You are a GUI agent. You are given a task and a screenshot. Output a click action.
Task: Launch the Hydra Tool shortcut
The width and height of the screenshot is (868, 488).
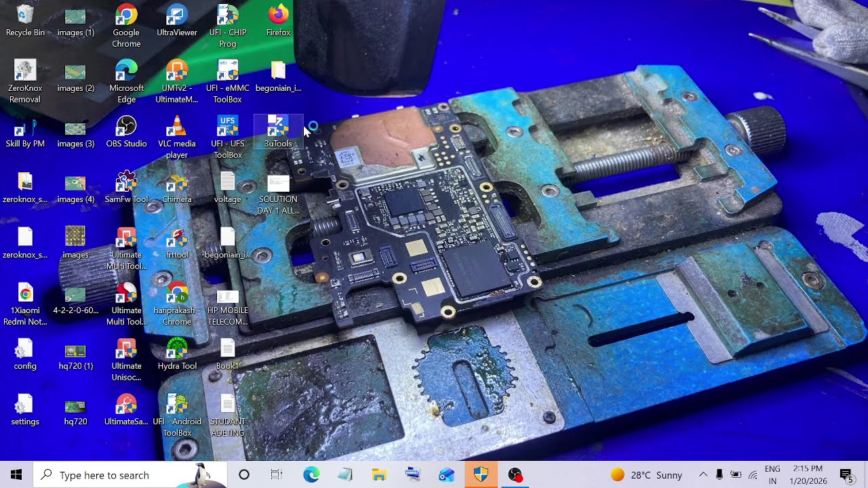pyautogui.click(x=177, y=354)
